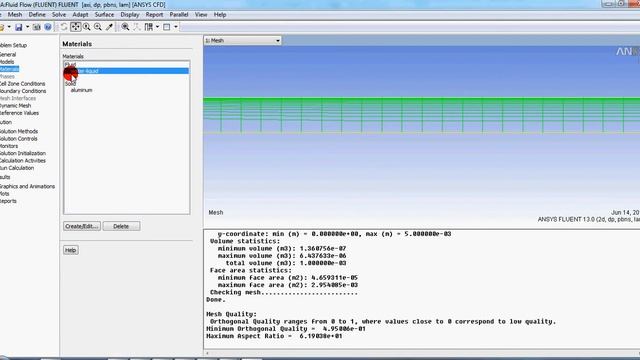
Task: Open the window view options dropdown arrow
Action: click(176, 27)
